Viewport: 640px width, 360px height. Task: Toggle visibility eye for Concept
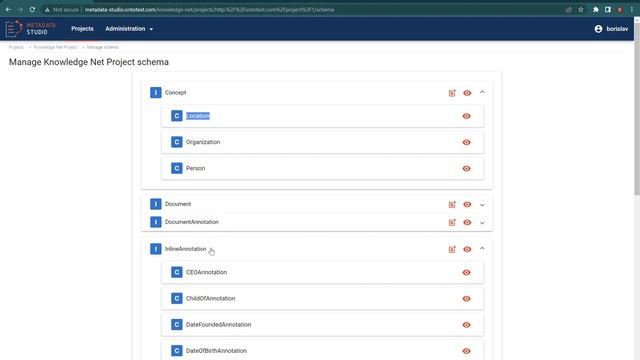(x=467, y=93)
